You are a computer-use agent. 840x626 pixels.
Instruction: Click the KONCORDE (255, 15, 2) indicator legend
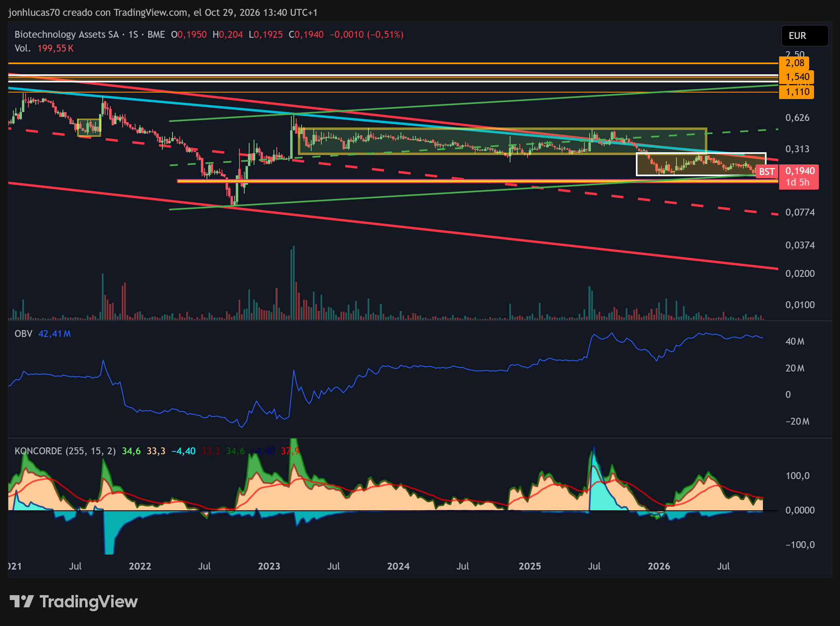point(65,451)
